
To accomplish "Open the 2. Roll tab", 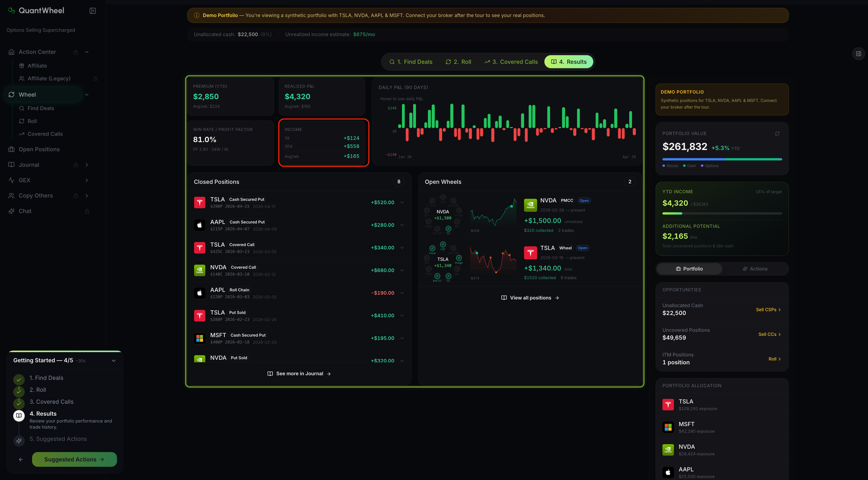I will [458, 62].
